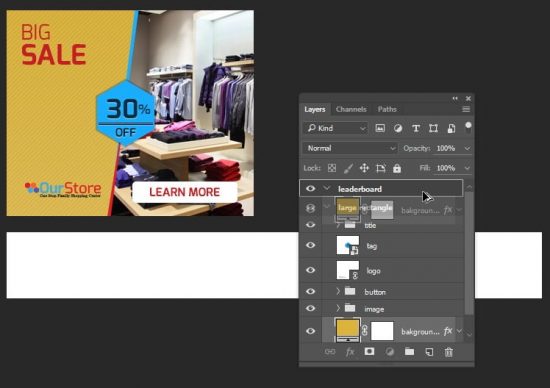Create a new group folder
This screenshot has width=550, height=388.
coord(409,352)
